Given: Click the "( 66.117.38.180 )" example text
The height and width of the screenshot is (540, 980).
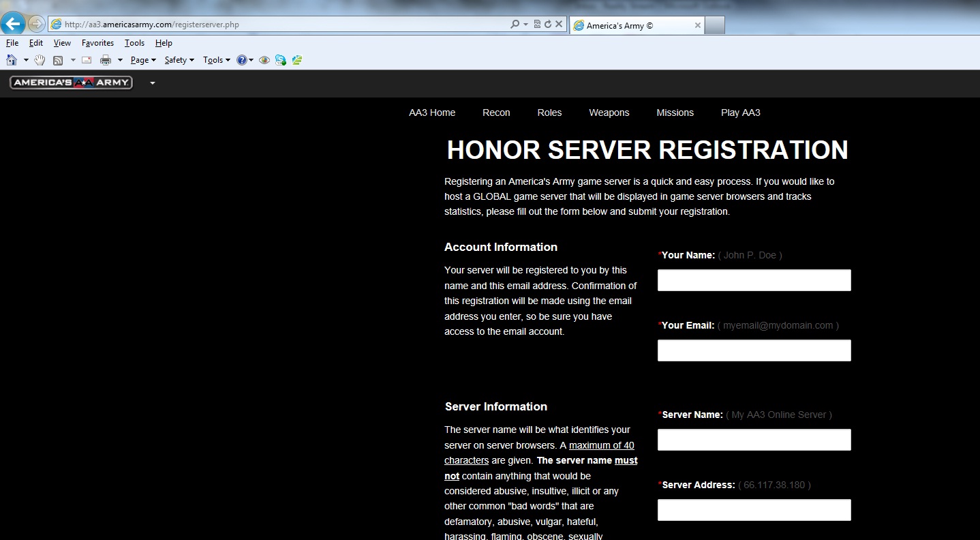Looking at the screenshot, I should pos(775,485).
